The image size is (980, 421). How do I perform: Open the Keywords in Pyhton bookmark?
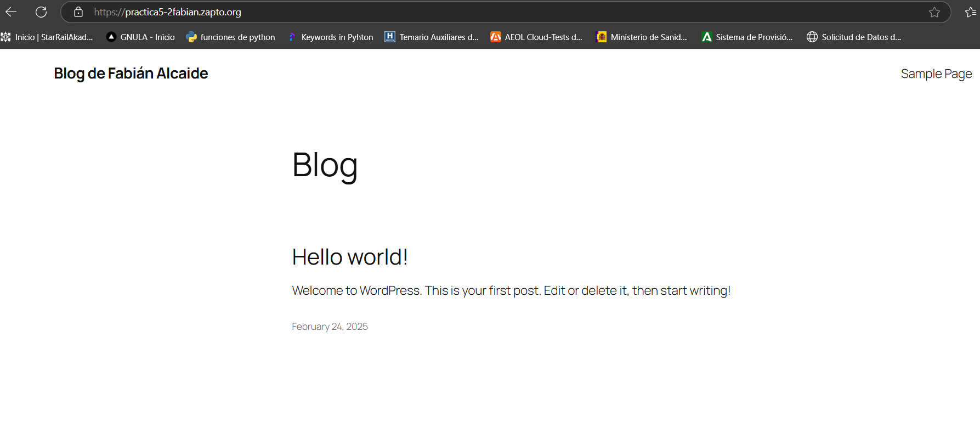337,37
